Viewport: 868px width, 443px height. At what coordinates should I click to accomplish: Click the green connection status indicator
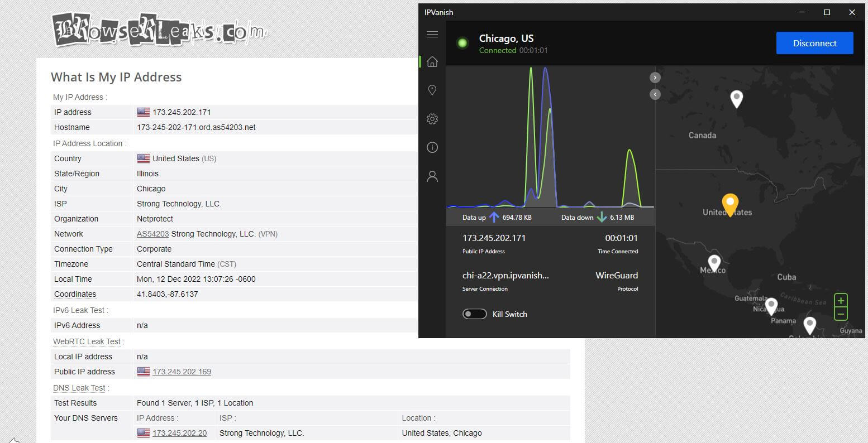[x=462, y=43]
